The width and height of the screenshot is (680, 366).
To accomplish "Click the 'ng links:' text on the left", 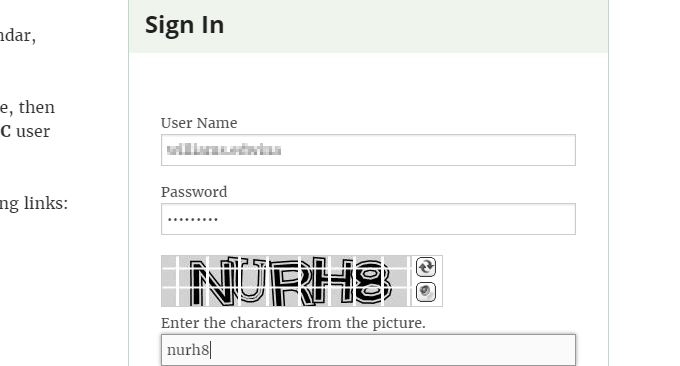I will (x=34, y=203).
